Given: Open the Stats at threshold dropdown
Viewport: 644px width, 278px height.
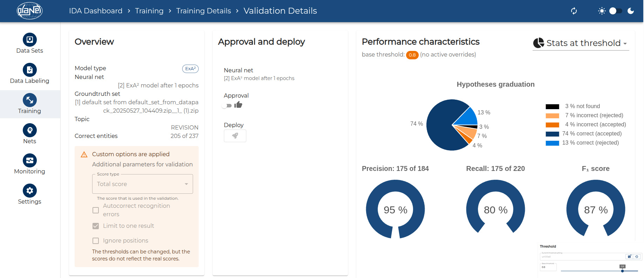Looking at the screenshot, I should click(x=581, y=43).
